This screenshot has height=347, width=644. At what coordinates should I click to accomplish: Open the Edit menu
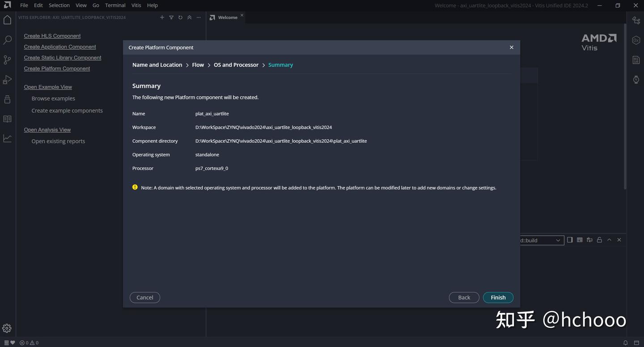tap(38, 5)
